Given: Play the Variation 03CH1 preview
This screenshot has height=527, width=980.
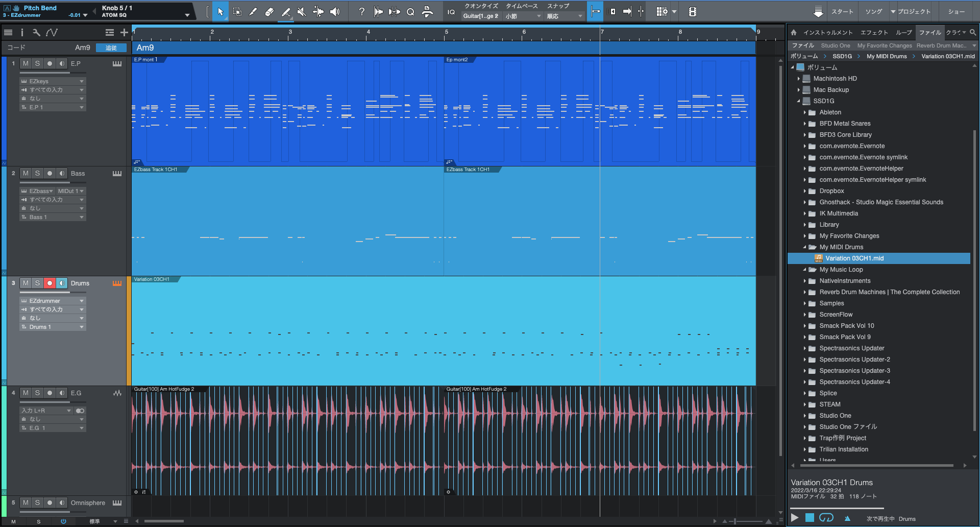Looking at the screenshot, I should (x=795, y=518).
